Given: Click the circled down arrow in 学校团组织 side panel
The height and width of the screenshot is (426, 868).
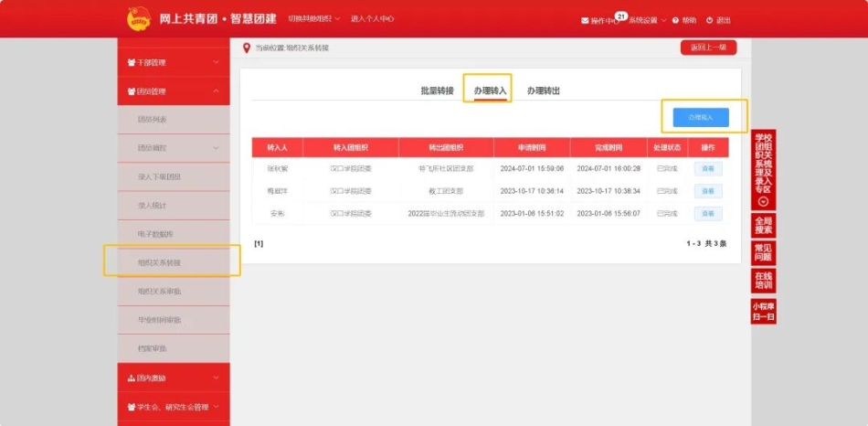Looking at the screenshot, I should click(764, 202).
